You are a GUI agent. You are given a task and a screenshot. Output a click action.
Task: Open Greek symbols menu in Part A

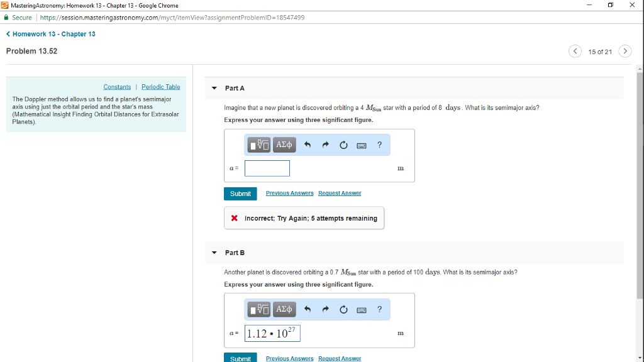click(x=284, y=145)
